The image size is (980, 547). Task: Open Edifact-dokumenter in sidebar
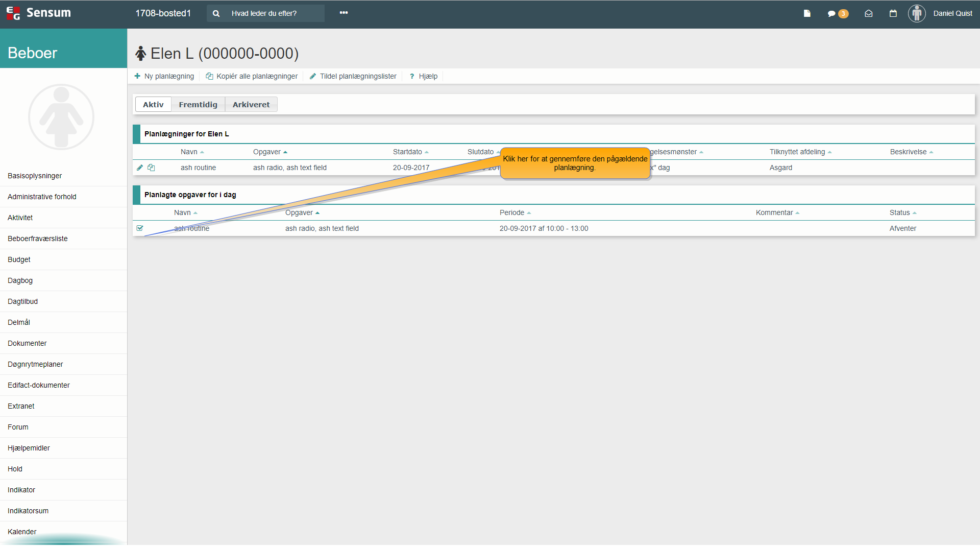coord(63,385)
